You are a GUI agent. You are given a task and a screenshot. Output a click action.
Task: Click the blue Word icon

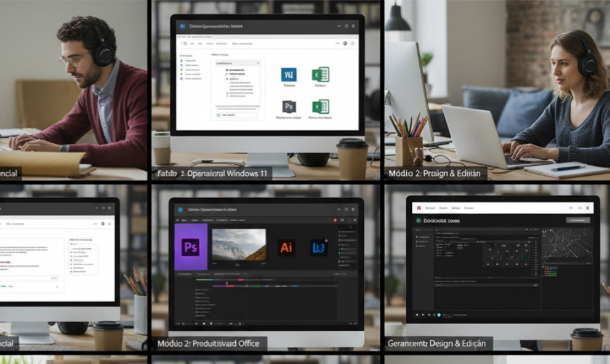288,74
